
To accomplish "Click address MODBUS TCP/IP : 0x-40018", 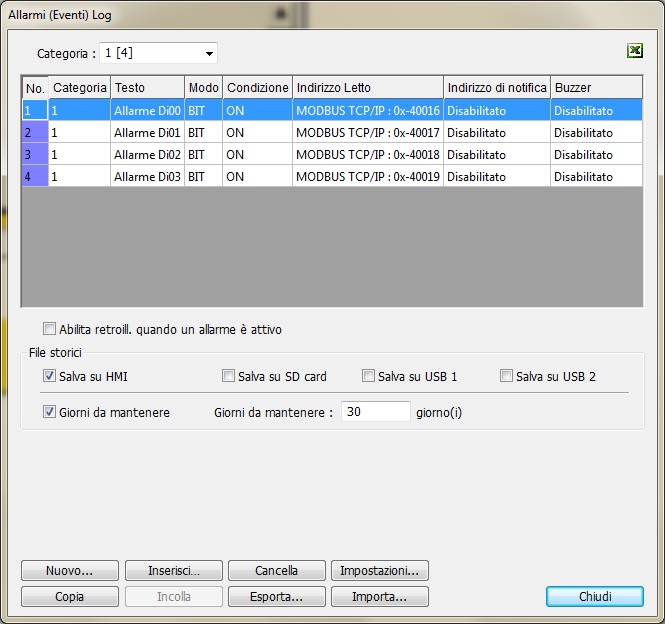I will pos(368,154).
